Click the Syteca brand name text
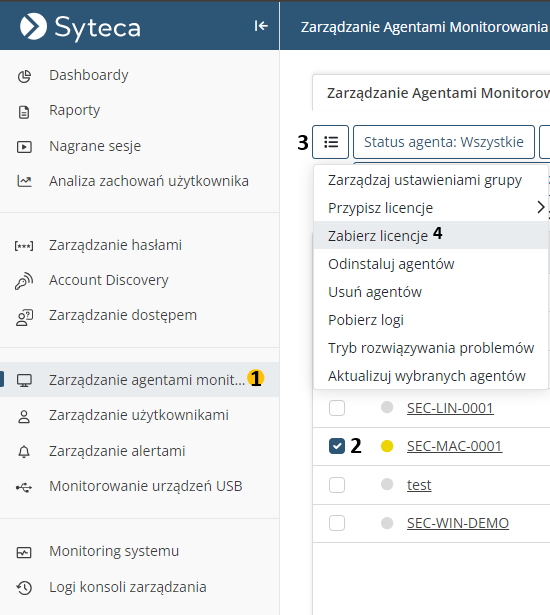550x615 pixels. point(97,27)
